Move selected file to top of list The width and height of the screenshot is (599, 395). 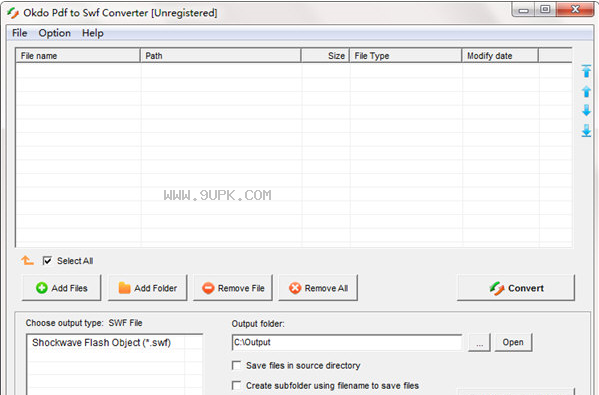(x=586, y=71)
